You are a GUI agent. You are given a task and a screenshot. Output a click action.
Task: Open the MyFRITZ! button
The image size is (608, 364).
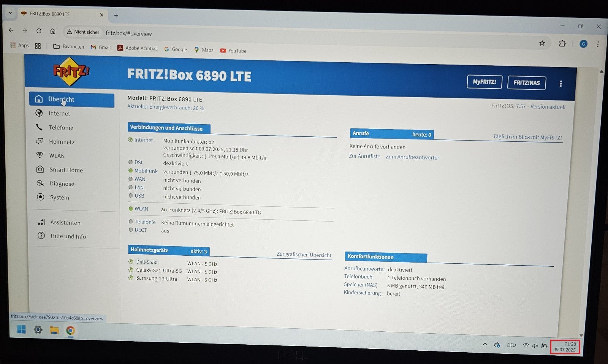click(x=484, y=82)
